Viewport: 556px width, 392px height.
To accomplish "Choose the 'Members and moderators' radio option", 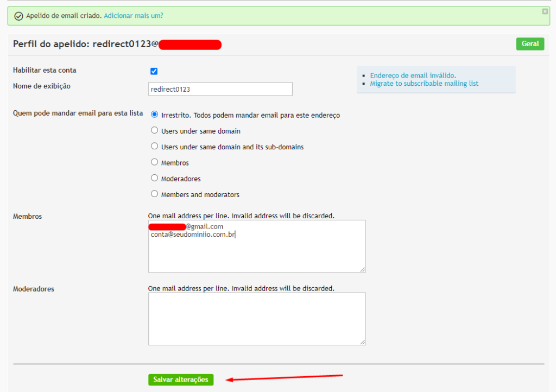I will 154,194.
